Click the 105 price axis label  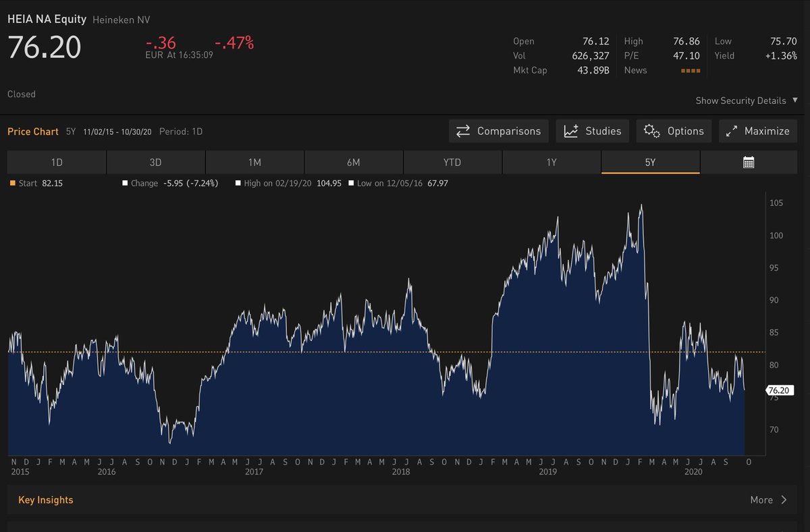[776, 204]
